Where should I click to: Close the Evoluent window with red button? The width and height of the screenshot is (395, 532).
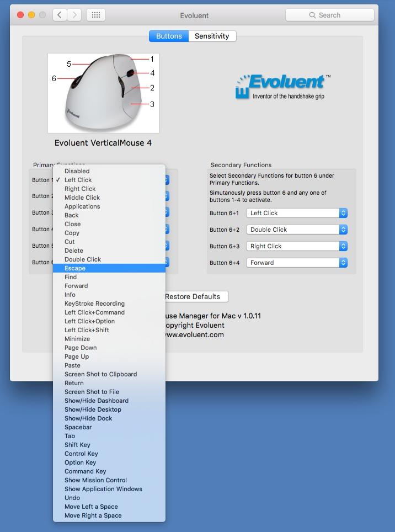point(20,15)
